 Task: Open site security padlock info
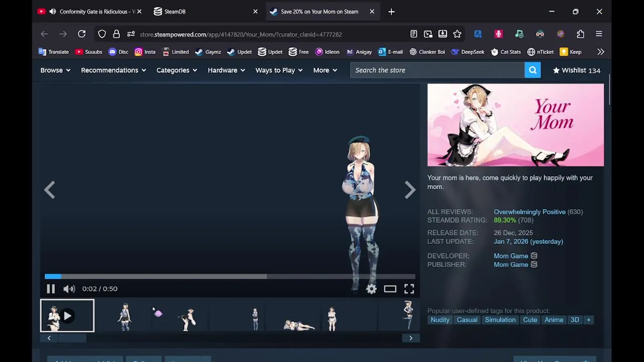tap(116, 34)
